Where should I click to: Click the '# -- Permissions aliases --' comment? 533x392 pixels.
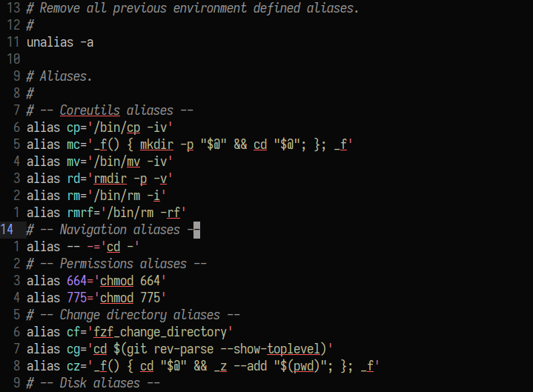coord(116,264)
